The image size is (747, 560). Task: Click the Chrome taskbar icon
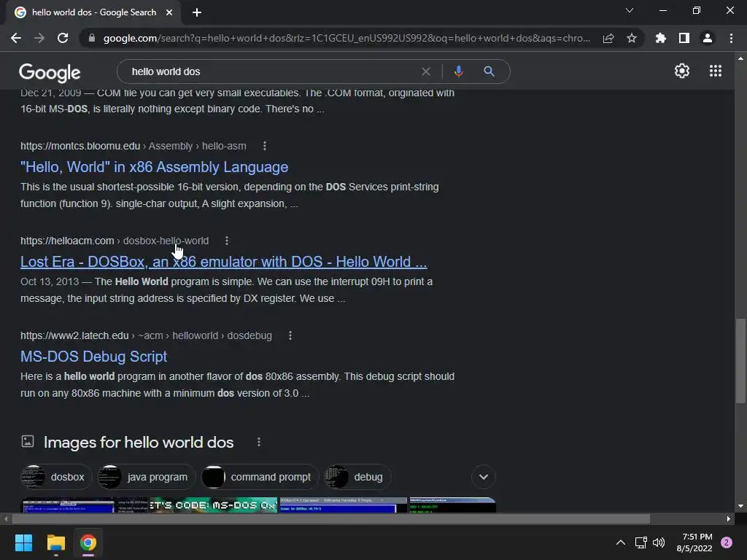[x=88, y=542]
